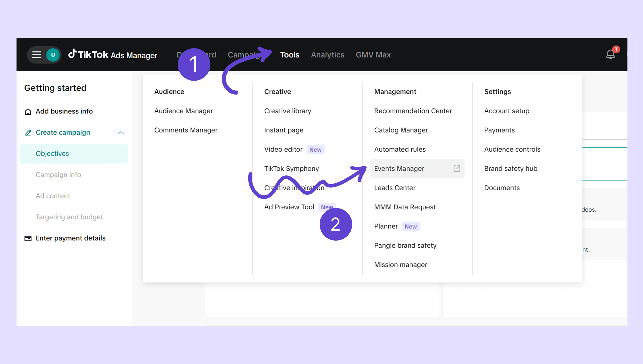This screenshot has height=364, width=643.
Task: Select the Objectives step in sidebar
Action: click(52, 153)
